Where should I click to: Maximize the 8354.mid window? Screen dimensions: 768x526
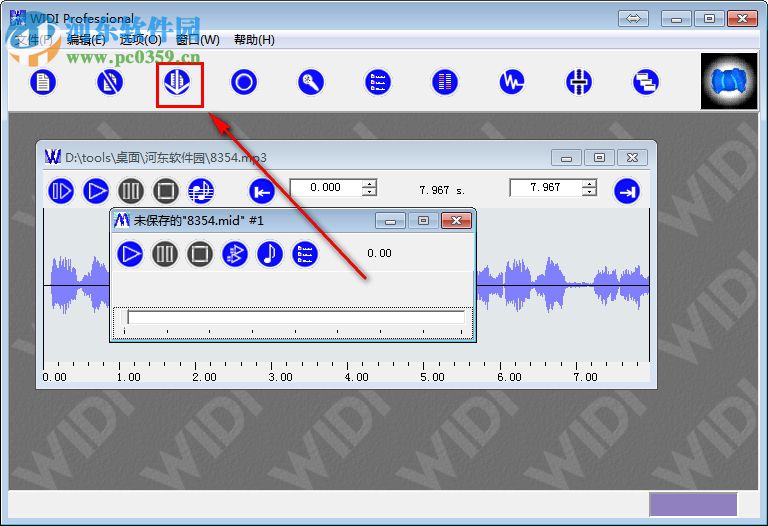tap(423, 221)
